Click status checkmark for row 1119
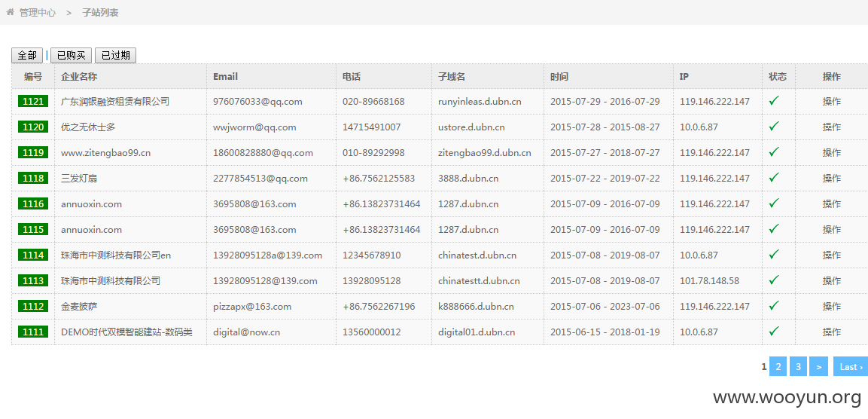The image size is (868, 419). tap(774, 152)
